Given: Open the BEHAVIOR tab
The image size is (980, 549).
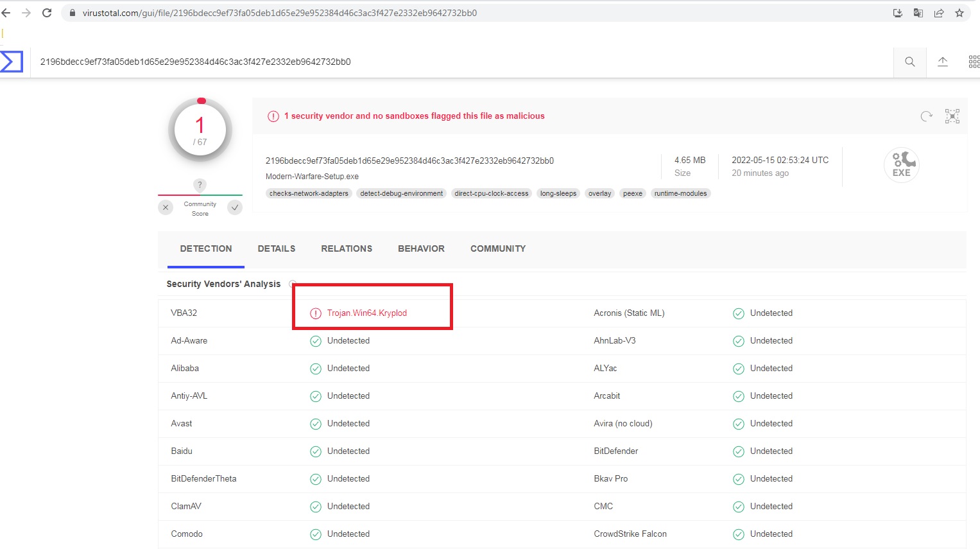Looking at the screenshot, I should (421, 248).
